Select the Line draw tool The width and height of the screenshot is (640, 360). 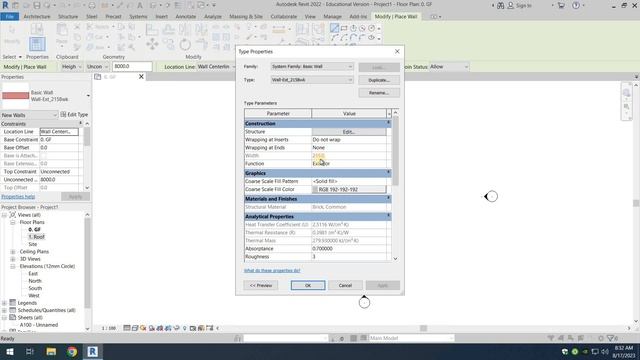334,28
